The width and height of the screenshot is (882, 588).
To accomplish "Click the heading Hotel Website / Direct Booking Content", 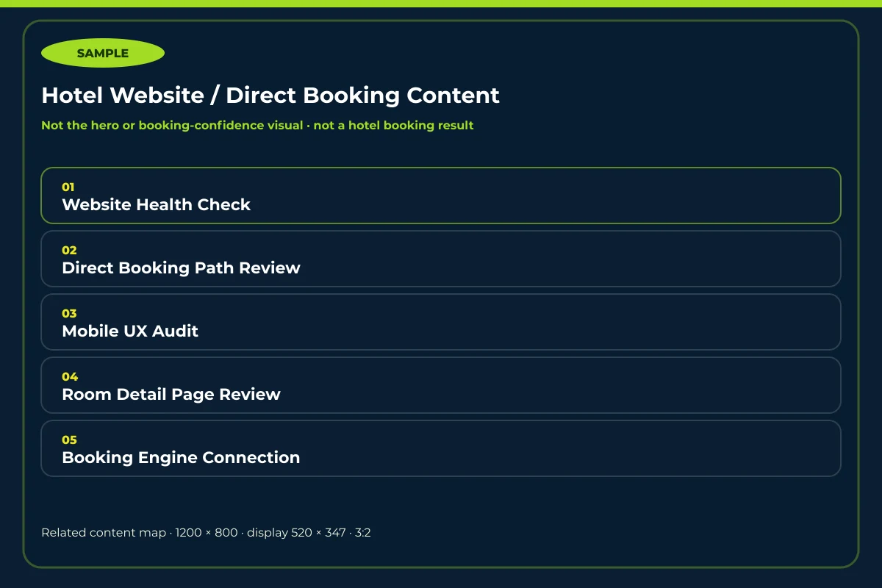I will click(x=270, y=96).
